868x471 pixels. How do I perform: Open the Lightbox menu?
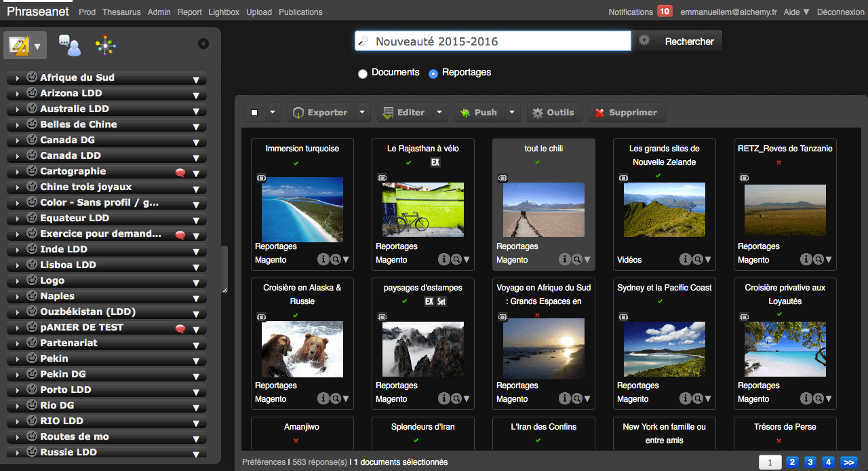[224, 12]
